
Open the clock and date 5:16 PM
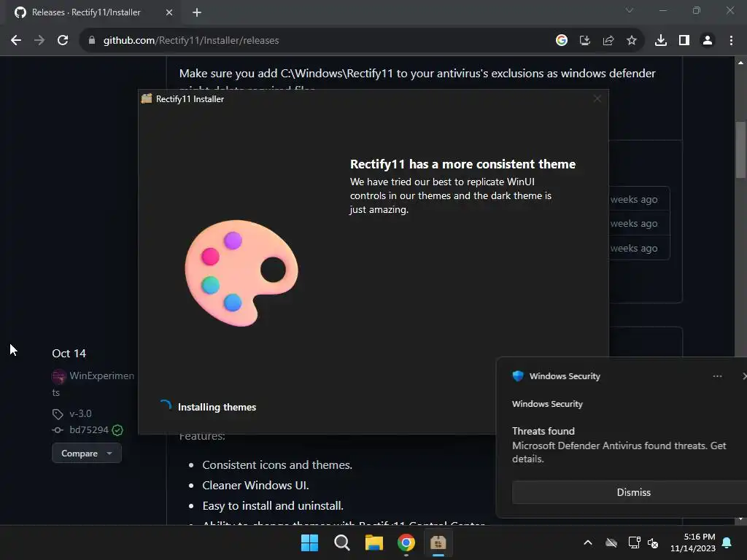pos(693,542)
